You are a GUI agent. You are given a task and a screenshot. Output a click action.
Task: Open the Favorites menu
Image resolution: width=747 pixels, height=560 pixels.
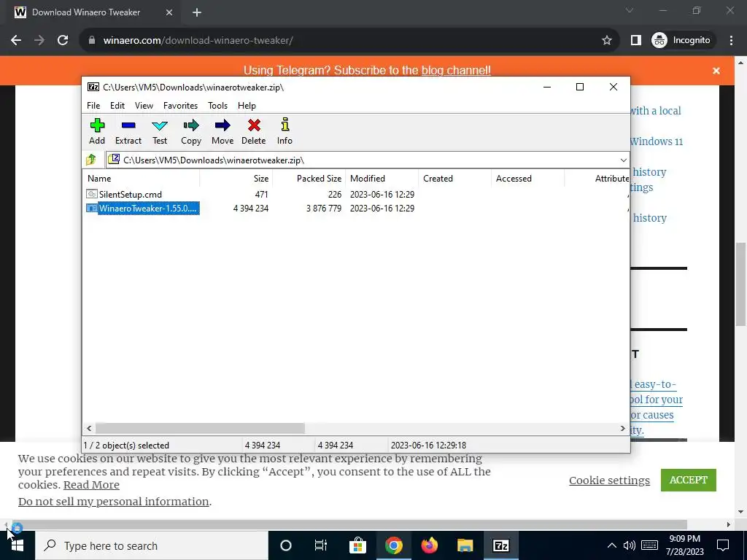pos(181,106)
